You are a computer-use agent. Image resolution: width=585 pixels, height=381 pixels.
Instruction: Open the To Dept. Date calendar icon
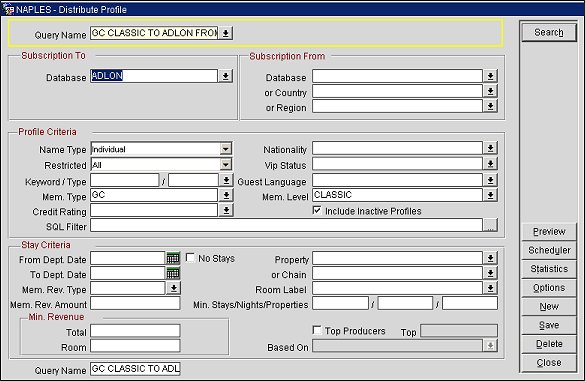[x=173, y=274]
